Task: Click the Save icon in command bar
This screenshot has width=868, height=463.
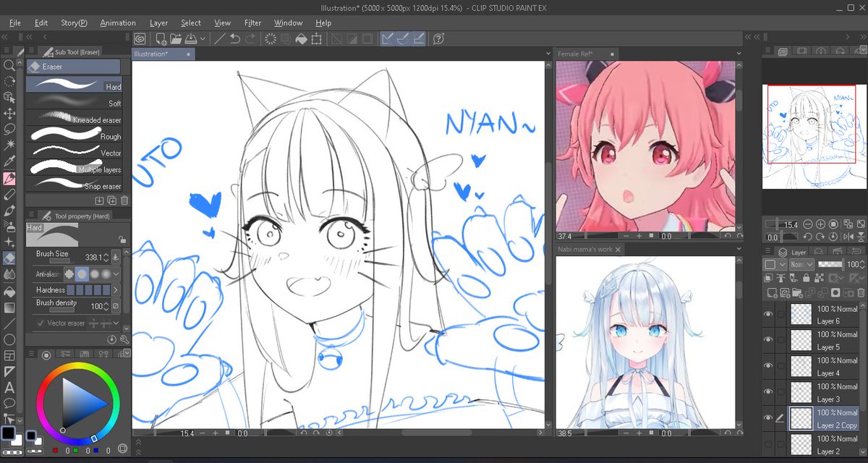Action: [x=190, y=39]
